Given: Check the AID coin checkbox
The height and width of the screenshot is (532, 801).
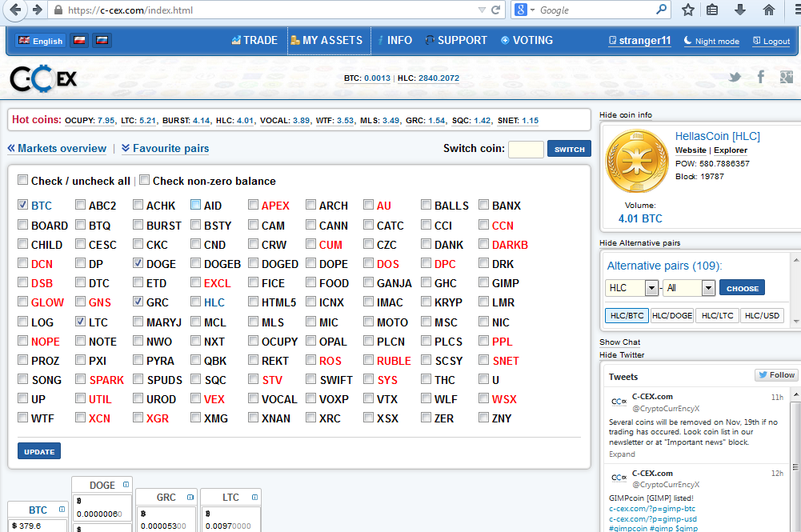Looking at the screenshot, I should click(196, 205).
